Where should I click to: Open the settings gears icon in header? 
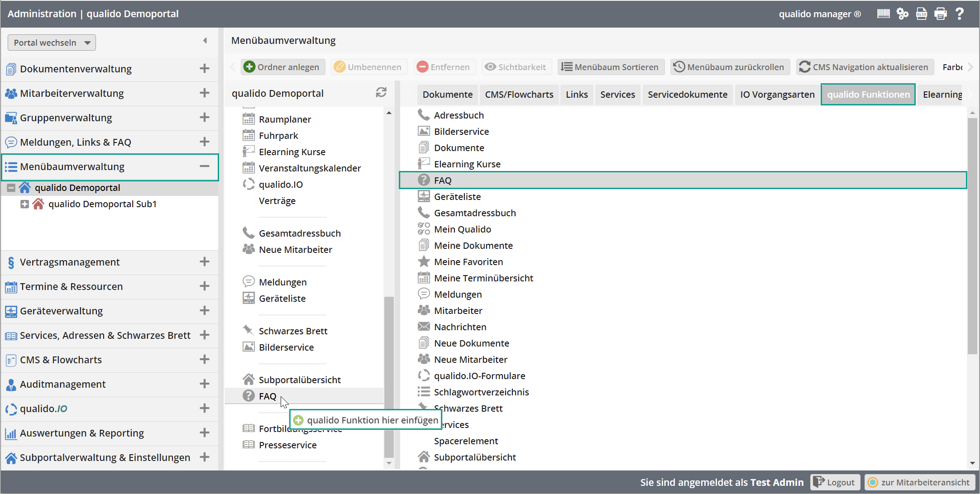(903, 14)
